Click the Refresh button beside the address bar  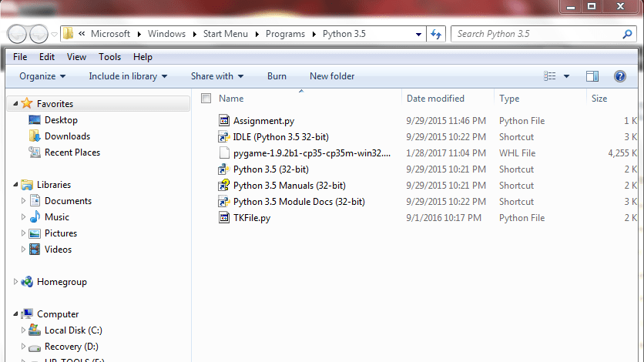(436, 34)
